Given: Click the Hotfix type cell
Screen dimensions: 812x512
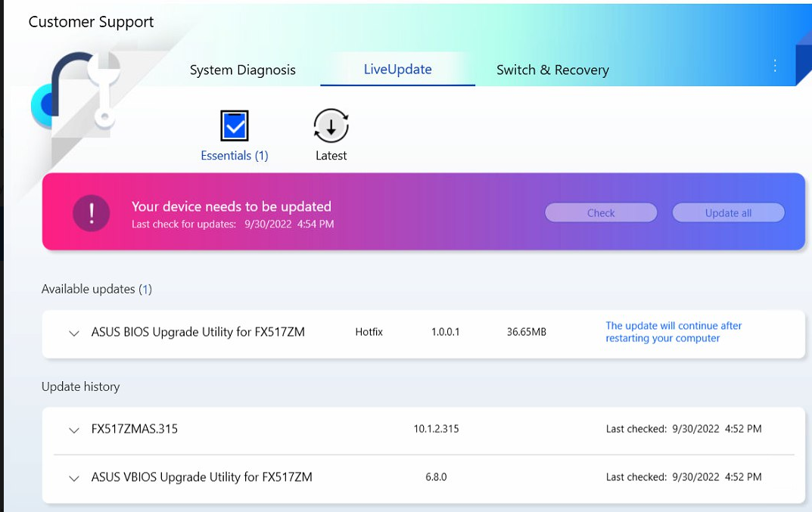Looking at the screenshot, I should click(x=369, y=332).
